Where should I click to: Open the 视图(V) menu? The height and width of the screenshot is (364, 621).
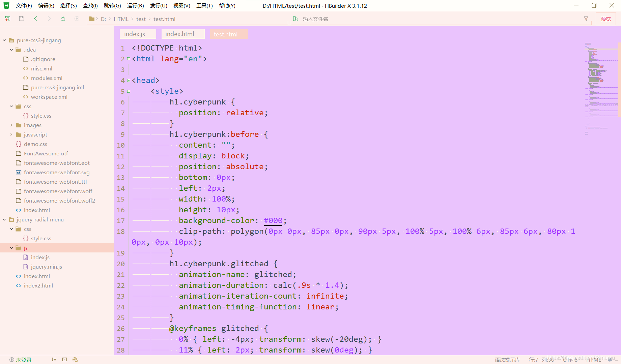181,6
